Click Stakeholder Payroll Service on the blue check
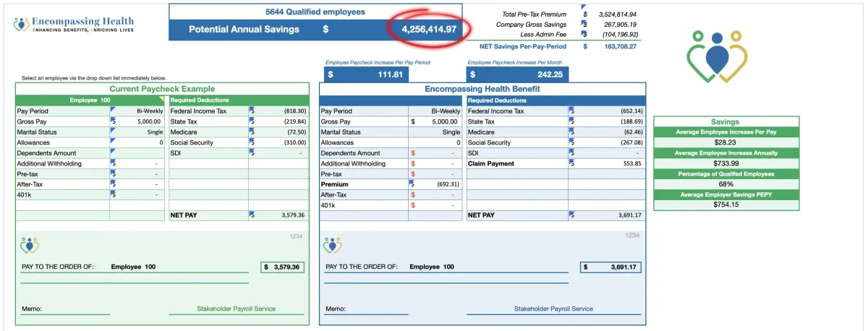The width and height of the screenshot is (868, 331). (x=553, y=309)
